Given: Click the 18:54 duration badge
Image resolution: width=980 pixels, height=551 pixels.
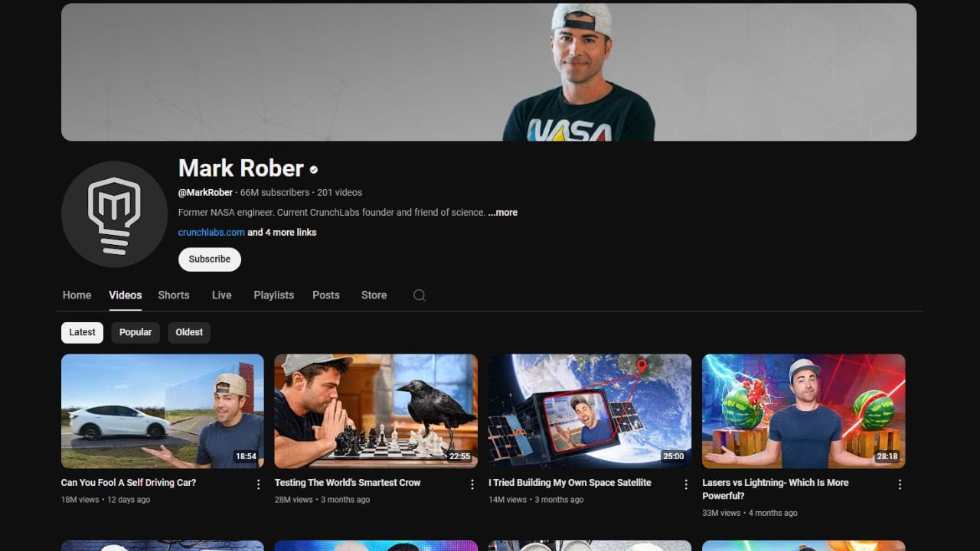Looking at the screenshot, I should (x=246, y=457).
